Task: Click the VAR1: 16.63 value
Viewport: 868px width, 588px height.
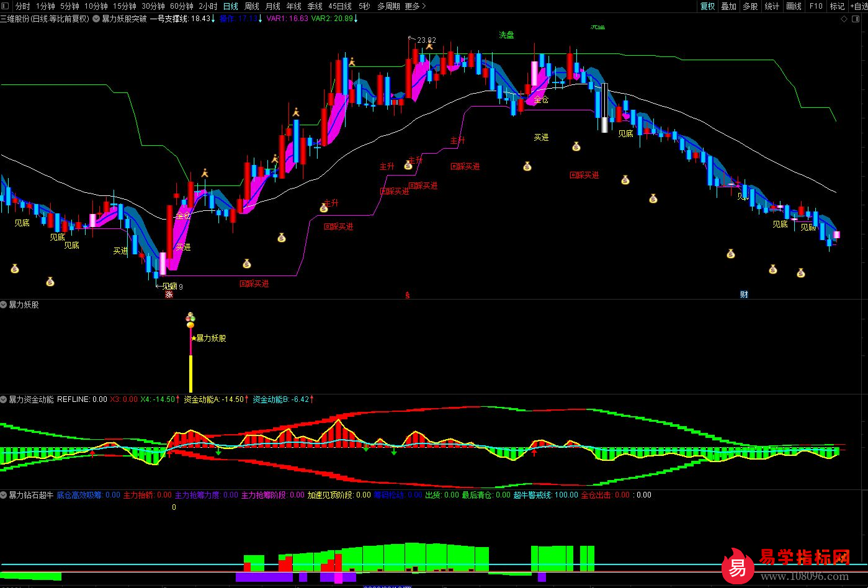Action: tap(287, 19)
